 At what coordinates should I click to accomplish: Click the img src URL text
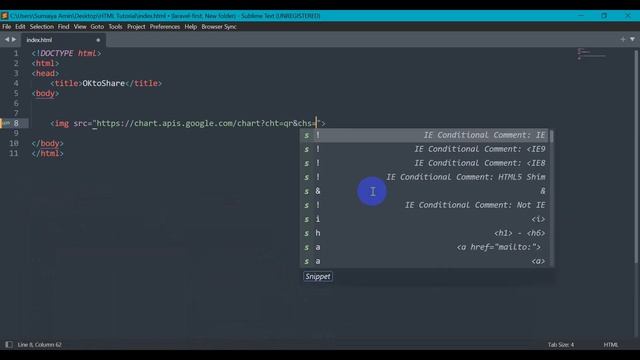[207, 123]
